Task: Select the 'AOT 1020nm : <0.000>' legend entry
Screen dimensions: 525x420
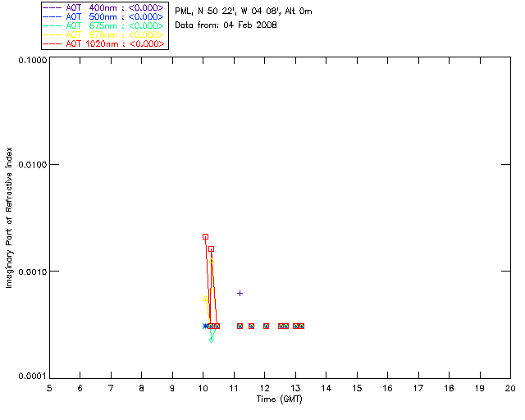Action: [104, 43]
